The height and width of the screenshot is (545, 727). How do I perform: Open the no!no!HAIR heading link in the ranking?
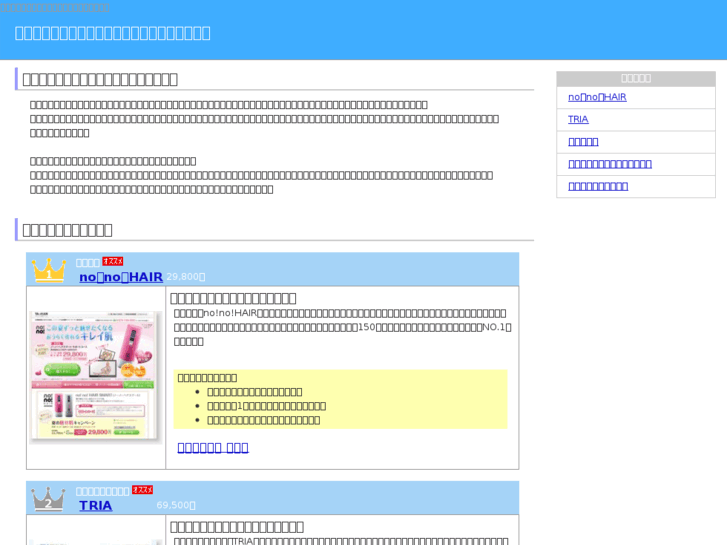(121, 277)
